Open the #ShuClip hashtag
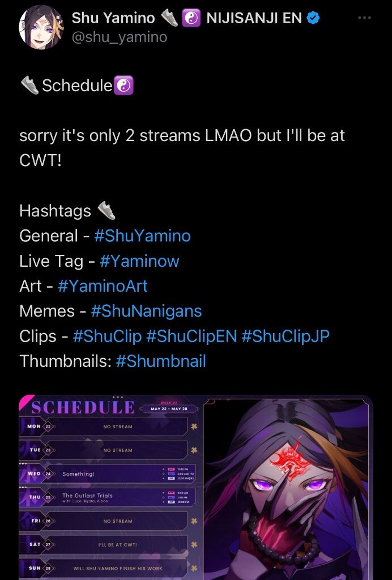The image size is (392, 580). click(x=107, y=336)
